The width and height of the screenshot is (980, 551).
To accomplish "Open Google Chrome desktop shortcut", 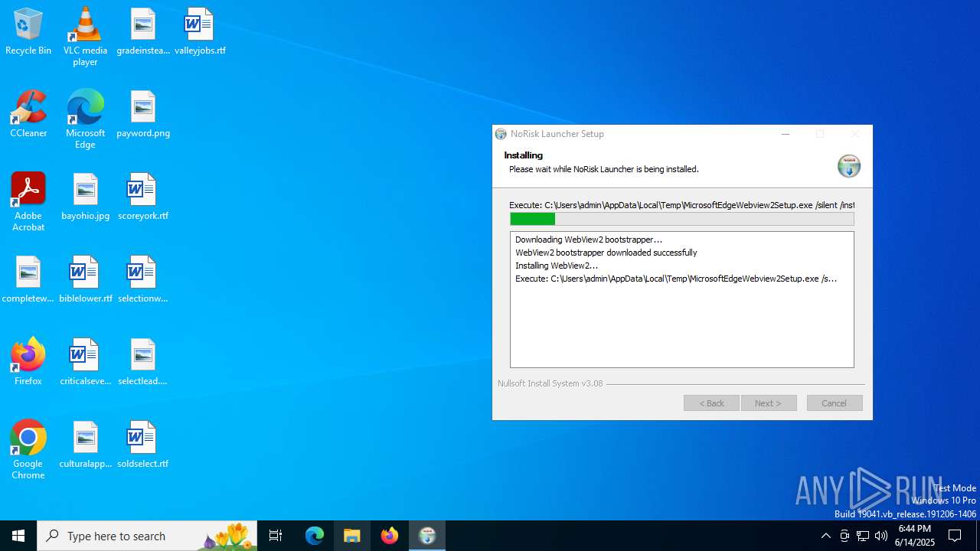I will [x=28, y=450].
